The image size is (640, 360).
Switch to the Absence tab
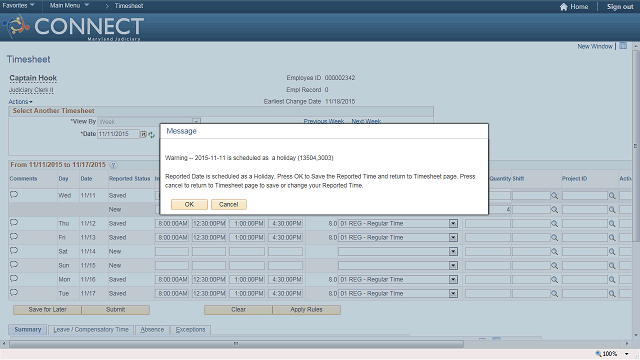152,329
